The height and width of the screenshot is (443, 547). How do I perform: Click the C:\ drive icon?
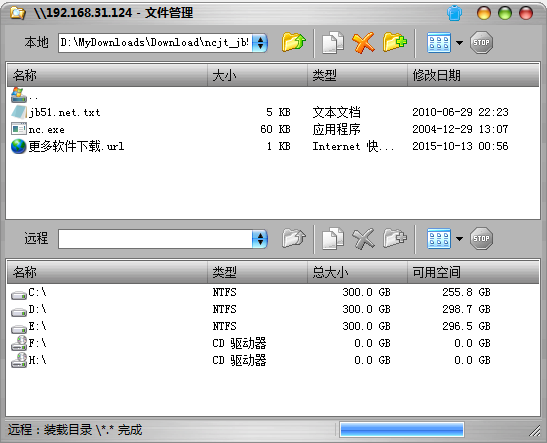click(x=19, y=295)
